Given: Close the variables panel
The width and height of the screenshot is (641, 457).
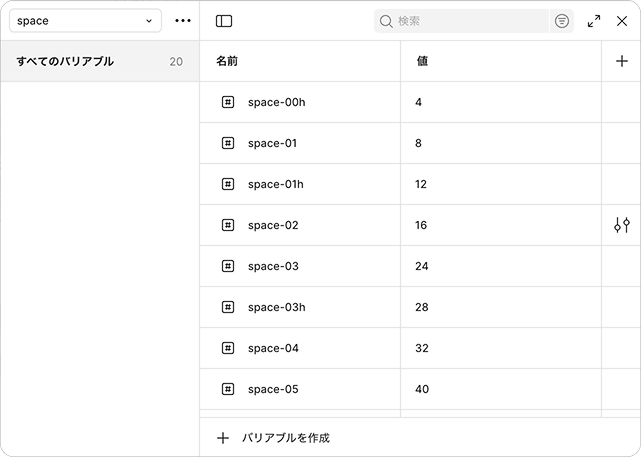Looking at the screenshot, I should [x=622, y=21].
